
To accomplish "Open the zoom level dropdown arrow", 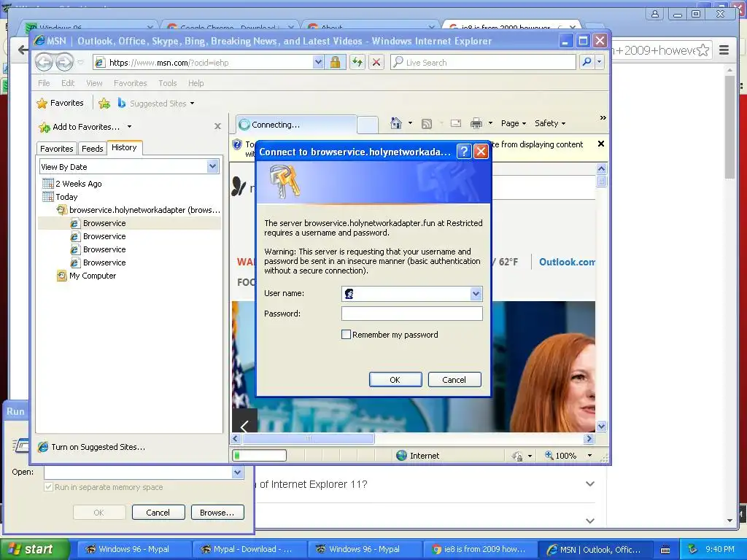I will pos(589,456).
